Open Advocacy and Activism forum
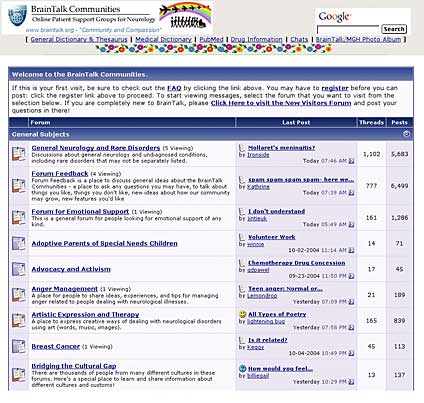Screen dimensions: 424x403 tap(71, 269)
